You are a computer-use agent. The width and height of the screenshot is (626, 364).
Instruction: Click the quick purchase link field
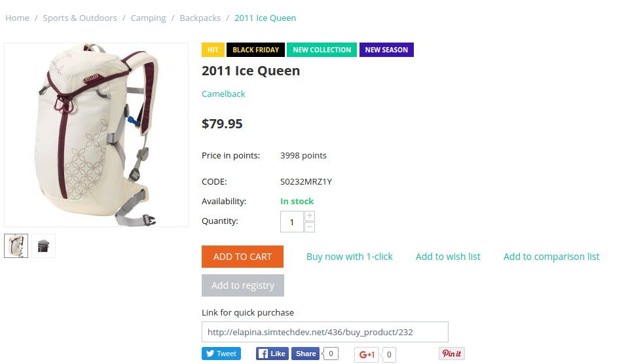pos(325,332)
